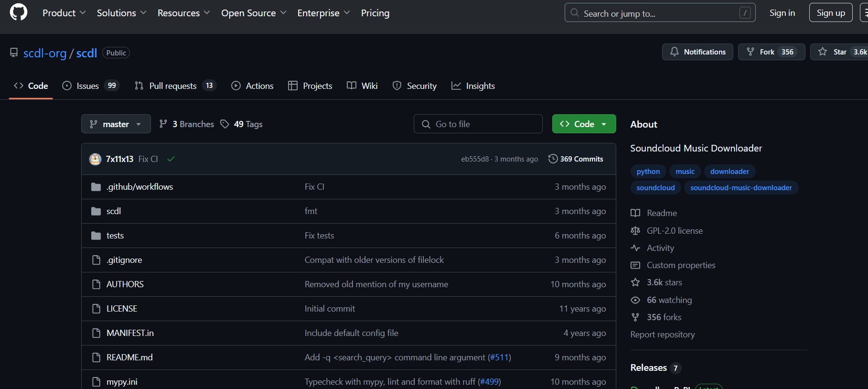Viewport: 868px width, 389px height.
Task: Click the Fork button
Action: click(772, 52)
